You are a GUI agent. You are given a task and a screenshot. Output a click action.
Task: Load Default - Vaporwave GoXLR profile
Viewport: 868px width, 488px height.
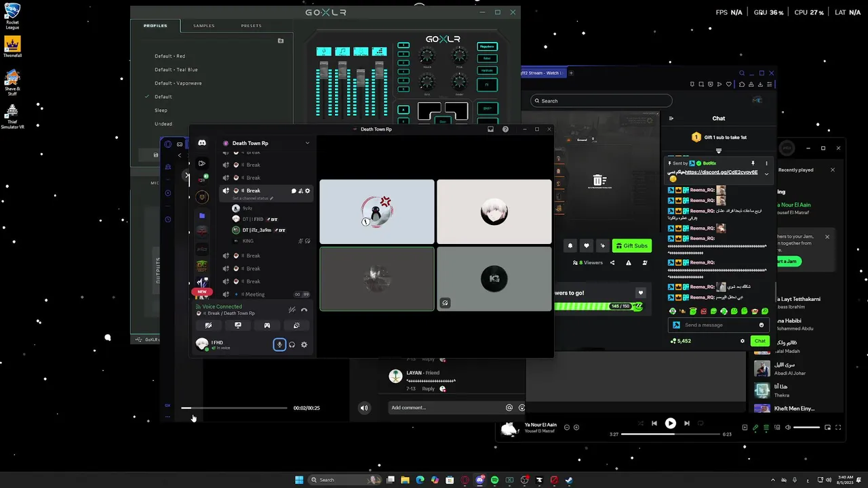tap(178, 83)
